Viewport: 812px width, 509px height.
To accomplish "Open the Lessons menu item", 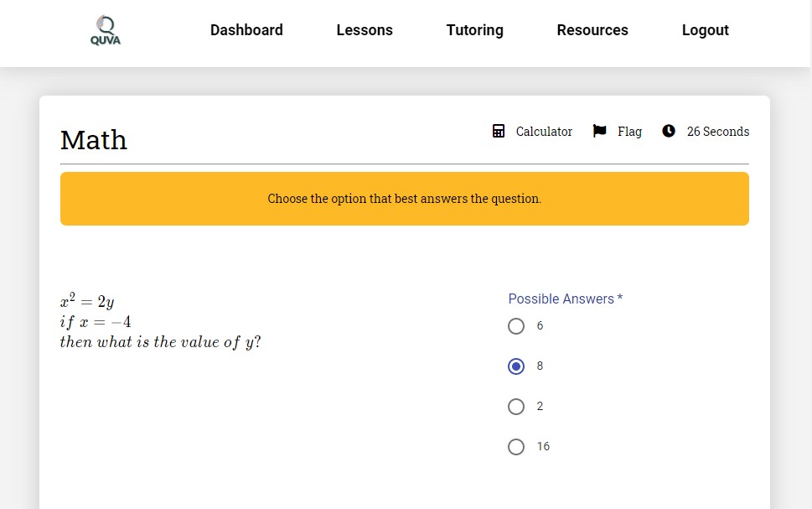I will coord(365,30).
